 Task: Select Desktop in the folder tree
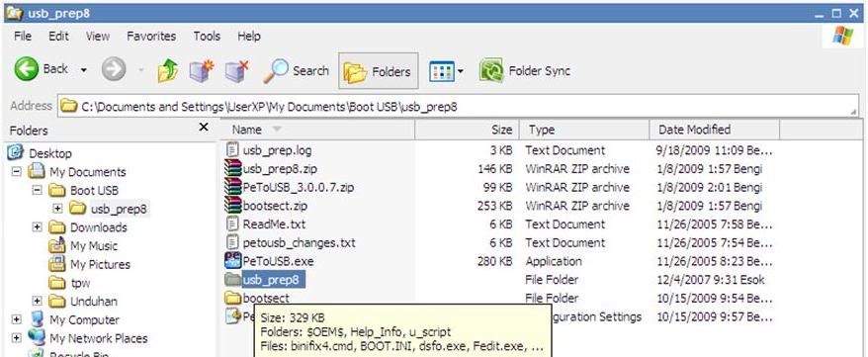pos(50,153)
